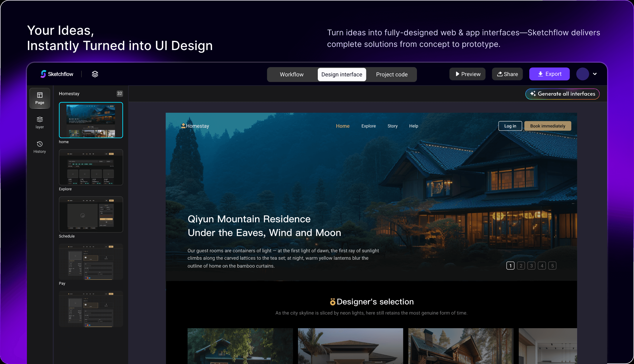Expand the account dropdown chevron
Viewport: 634px width, 364px height.
595,74
